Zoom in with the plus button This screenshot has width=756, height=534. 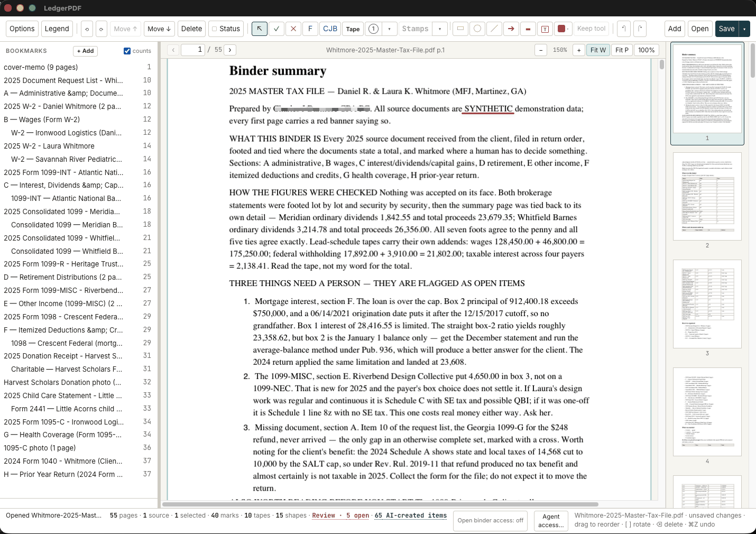579,50
